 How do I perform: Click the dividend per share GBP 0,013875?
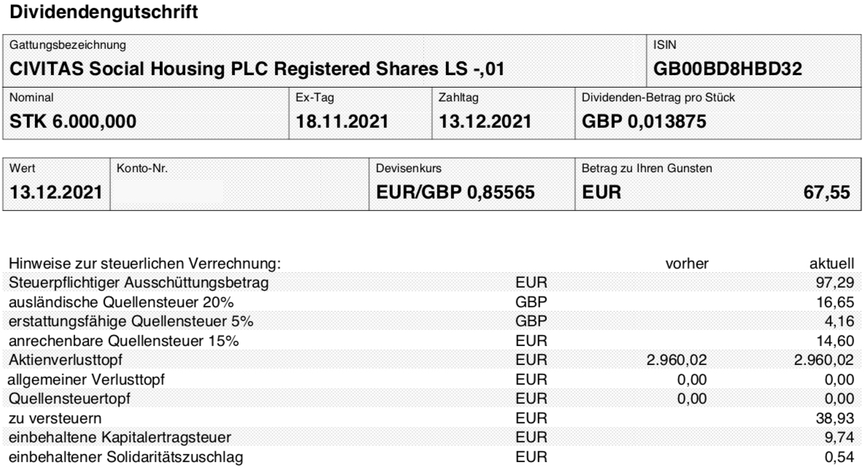click(x=644, y=122)
